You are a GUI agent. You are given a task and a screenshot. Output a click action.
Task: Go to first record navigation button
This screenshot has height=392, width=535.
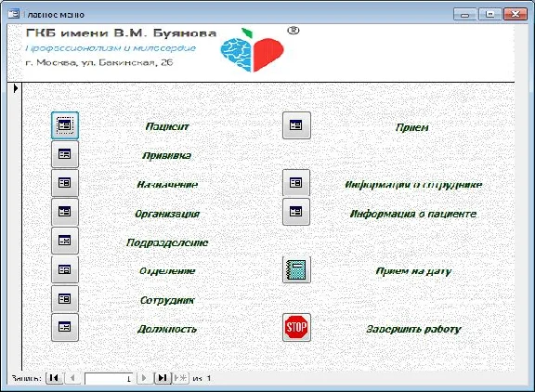(x=54, y=378)
